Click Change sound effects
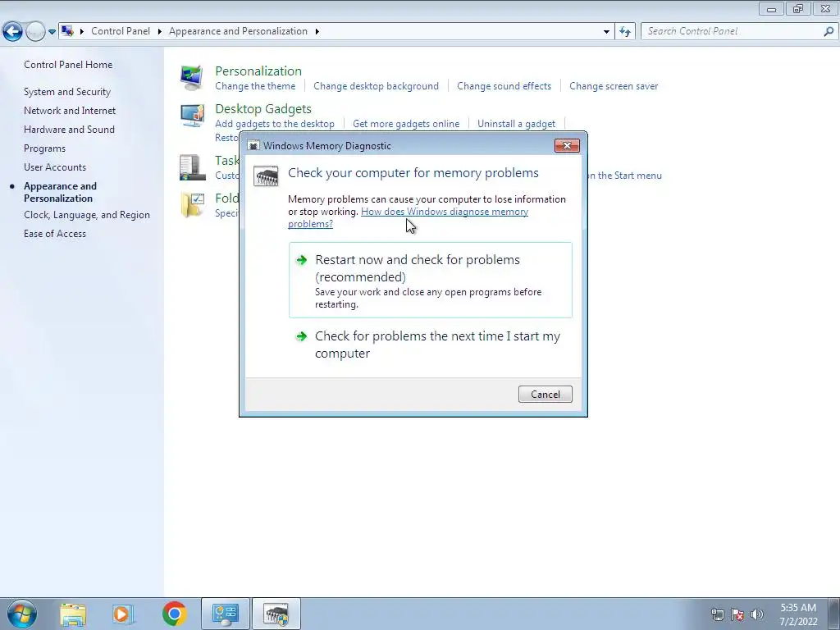This screenshot has height=630, width=840. [504, 86]
